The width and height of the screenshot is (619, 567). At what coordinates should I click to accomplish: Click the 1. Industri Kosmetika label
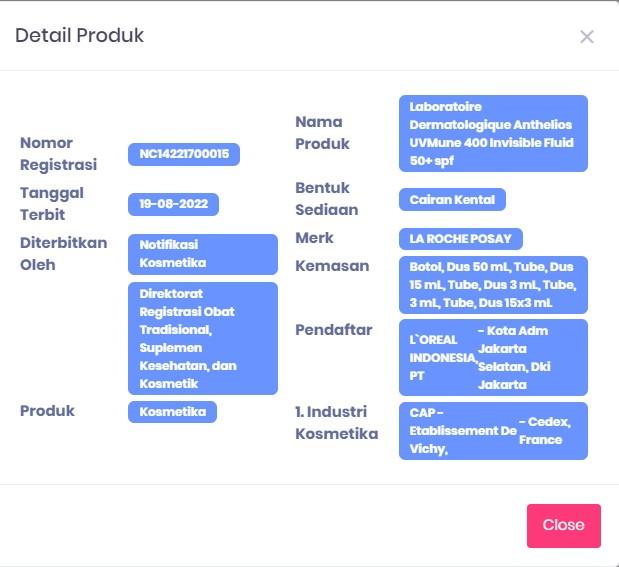pyautogui.click(x=337, y=422)
